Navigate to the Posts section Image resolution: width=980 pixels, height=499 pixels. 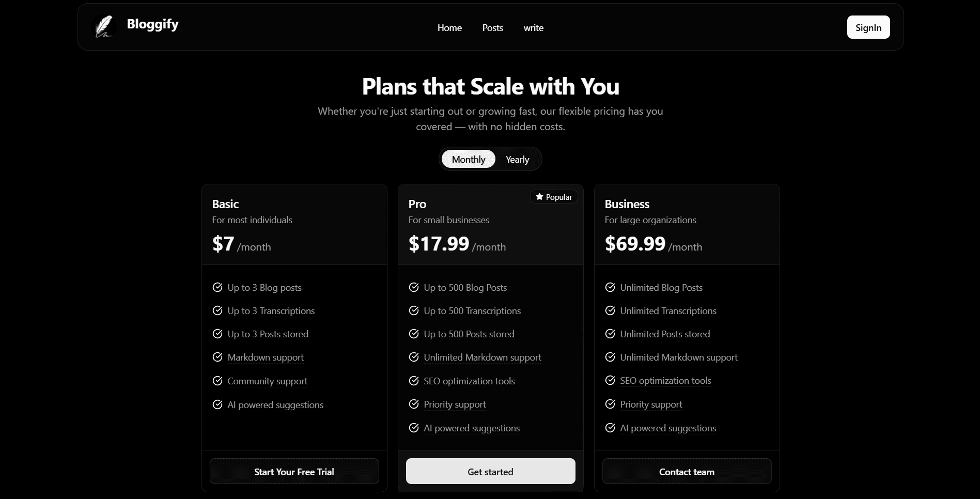click(x=492, y=28)
